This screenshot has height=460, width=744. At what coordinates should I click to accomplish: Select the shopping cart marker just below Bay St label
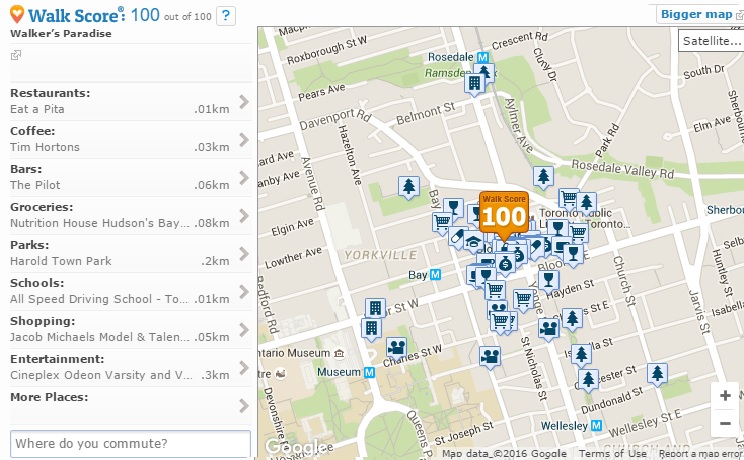(442, 222)
